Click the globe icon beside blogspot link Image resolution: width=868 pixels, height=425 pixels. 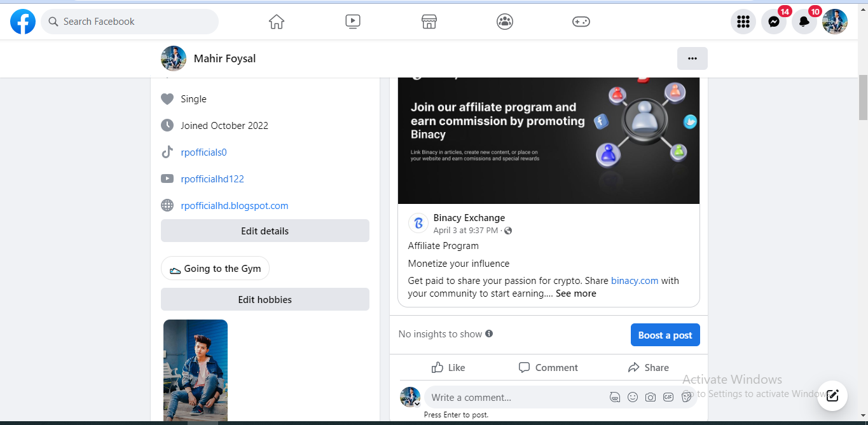point(167,205)
